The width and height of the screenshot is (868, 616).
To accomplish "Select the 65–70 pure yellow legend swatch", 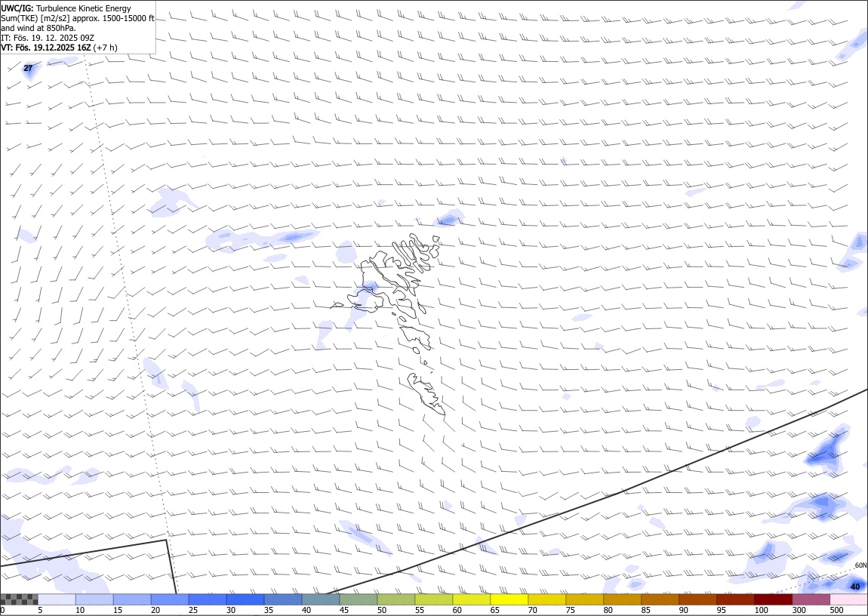I will [x=509, y=599].
